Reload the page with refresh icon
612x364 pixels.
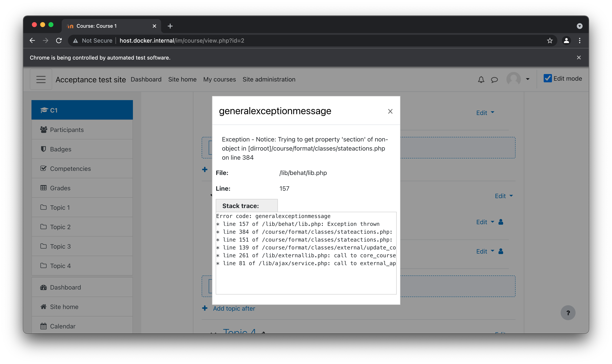tap(59, 41)
